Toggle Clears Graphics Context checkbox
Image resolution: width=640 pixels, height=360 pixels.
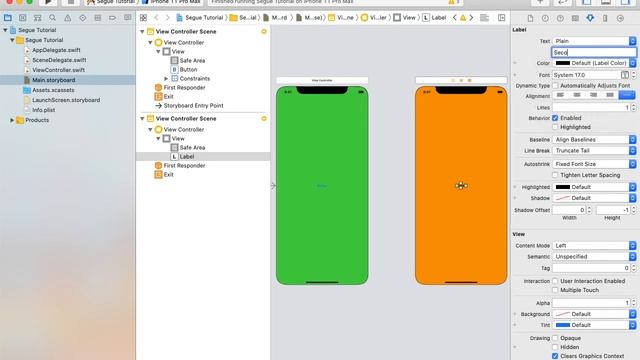tap(555, 356)
